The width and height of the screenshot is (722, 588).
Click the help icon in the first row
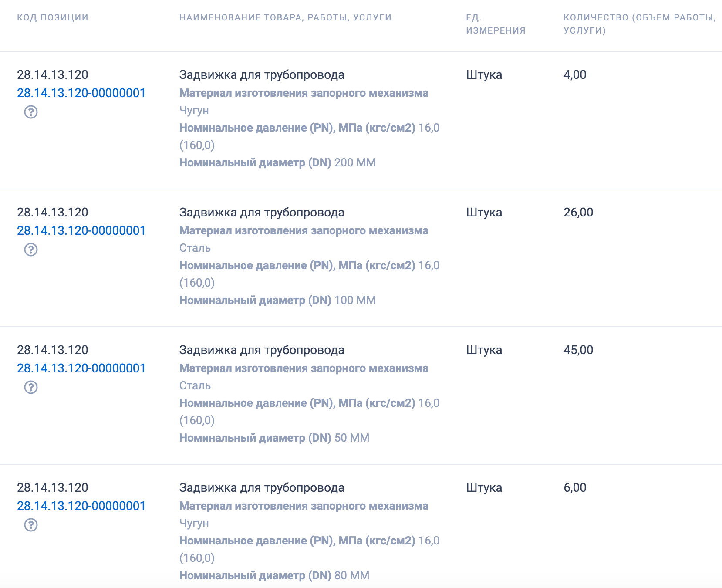click(31, 114)
